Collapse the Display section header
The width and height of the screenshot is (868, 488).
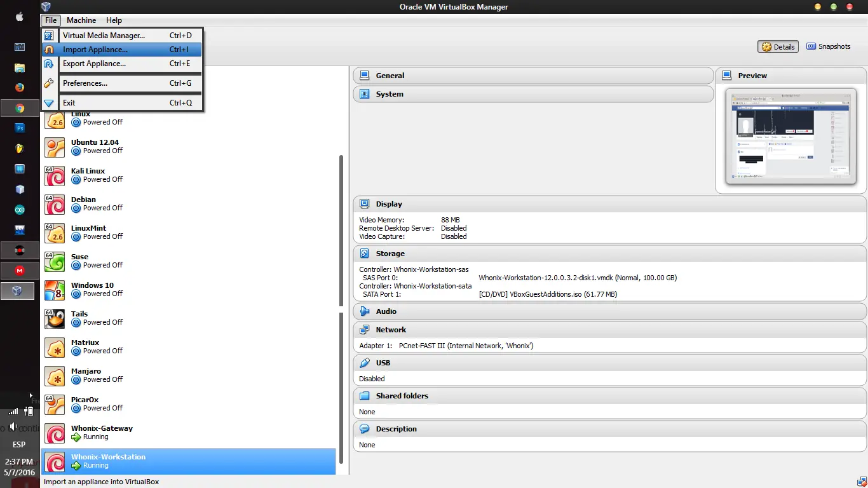point(610,204)
